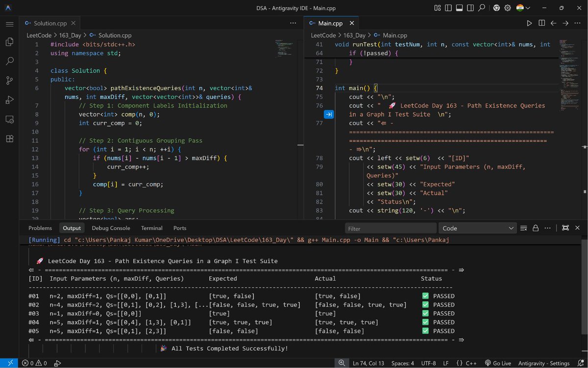Go forward with the right arrow in the editor toolbar
This screenshot has width=588, height=368.
point(565,23)
